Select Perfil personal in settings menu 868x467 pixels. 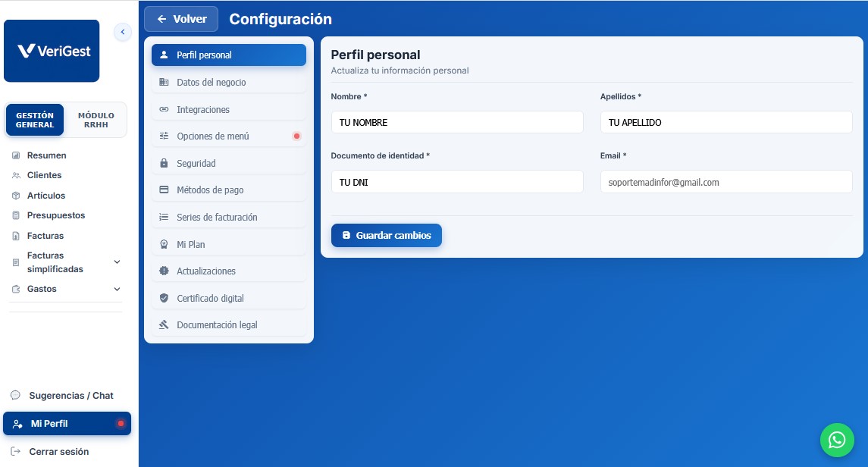tap(229, 55)
